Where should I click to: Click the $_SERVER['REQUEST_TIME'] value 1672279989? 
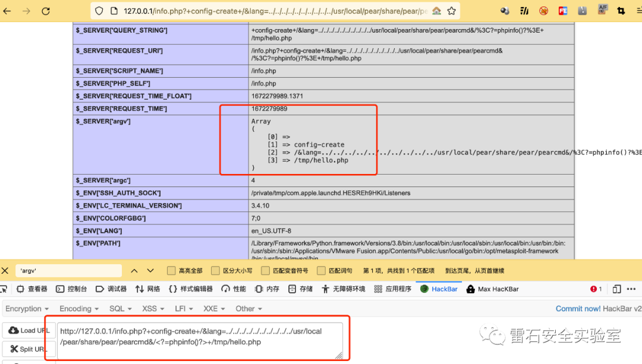point(269,109)
